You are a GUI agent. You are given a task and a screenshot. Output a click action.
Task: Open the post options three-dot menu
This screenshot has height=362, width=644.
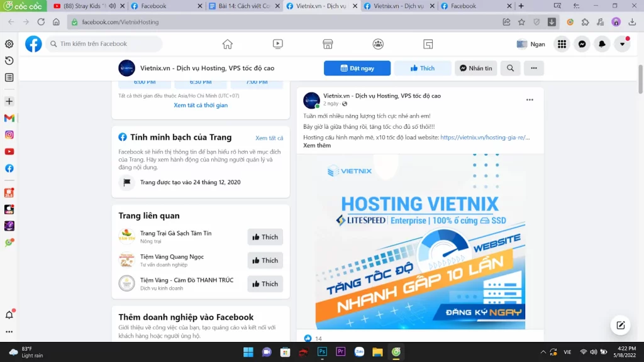point(530,100)
